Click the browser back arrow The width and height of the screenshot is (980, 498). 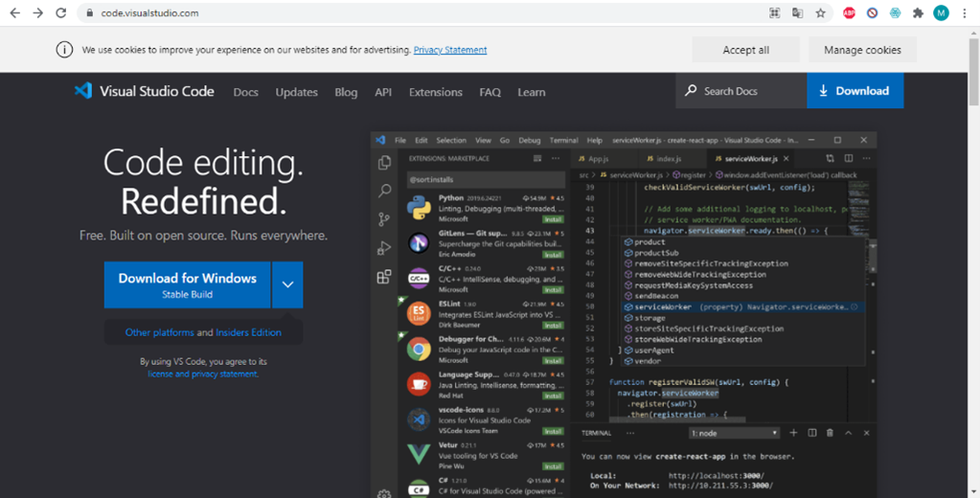pyautogui.click(x=15, y=12)
